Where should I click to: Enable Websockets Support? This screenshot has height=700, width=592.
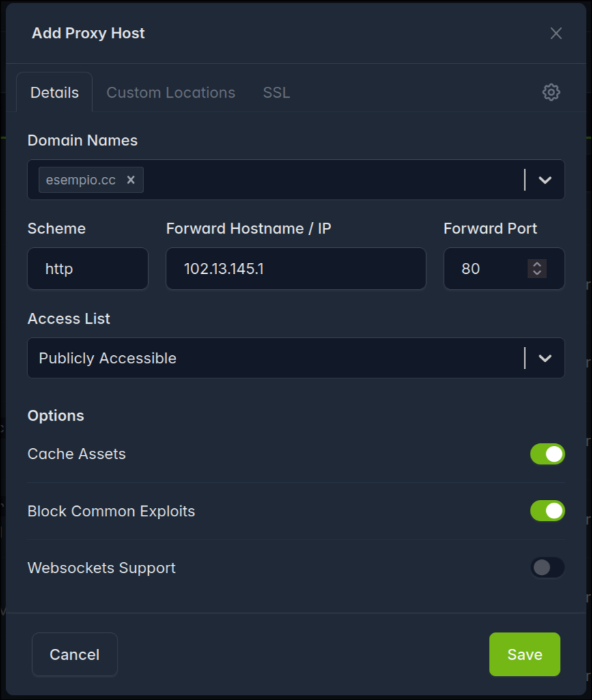point(546,568)
